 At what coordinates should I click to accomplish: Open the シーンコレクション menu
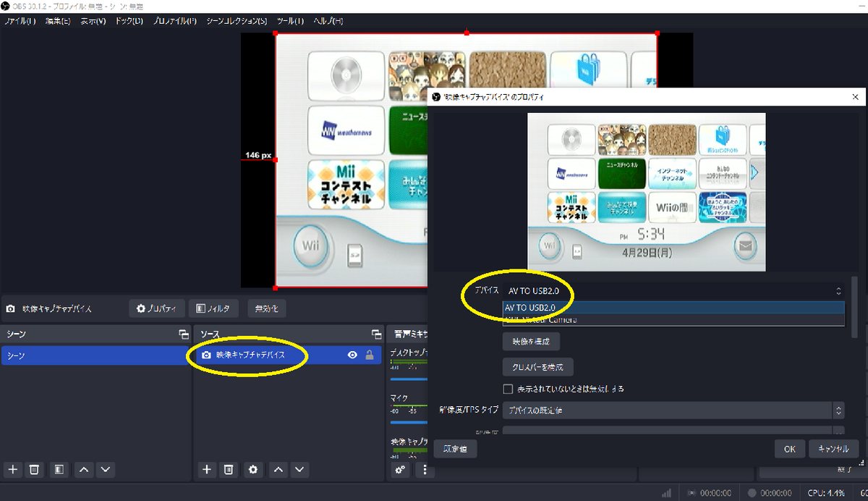coord(235,21)
